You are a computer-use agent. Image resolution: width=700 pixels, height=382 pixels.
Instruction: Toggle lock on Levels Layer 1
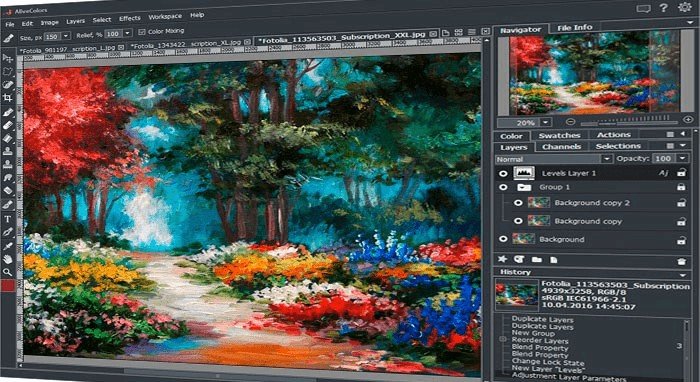(681, 172)
